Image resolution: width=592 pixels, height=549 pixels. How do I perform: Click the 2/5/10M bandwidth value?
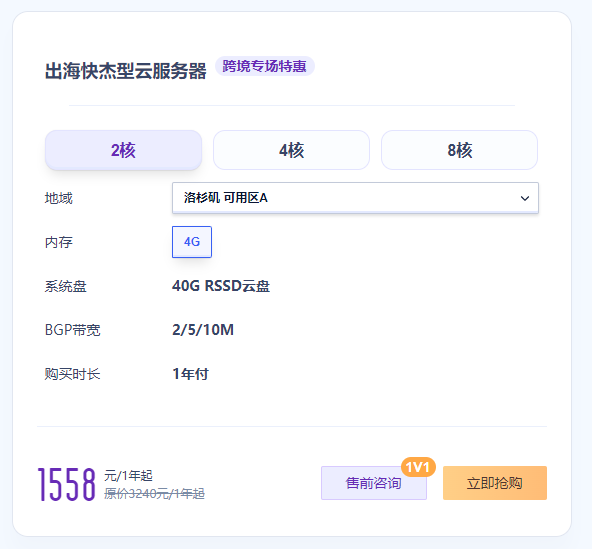203,330
